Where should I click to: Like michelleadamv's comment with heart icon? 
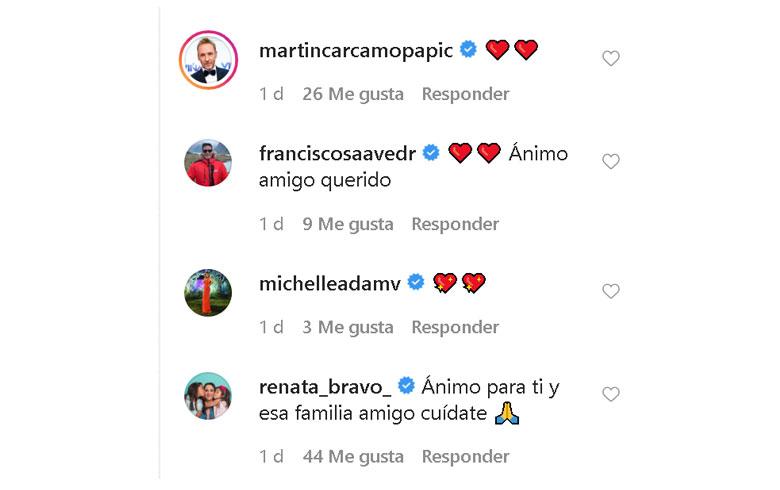pos(610,292)
